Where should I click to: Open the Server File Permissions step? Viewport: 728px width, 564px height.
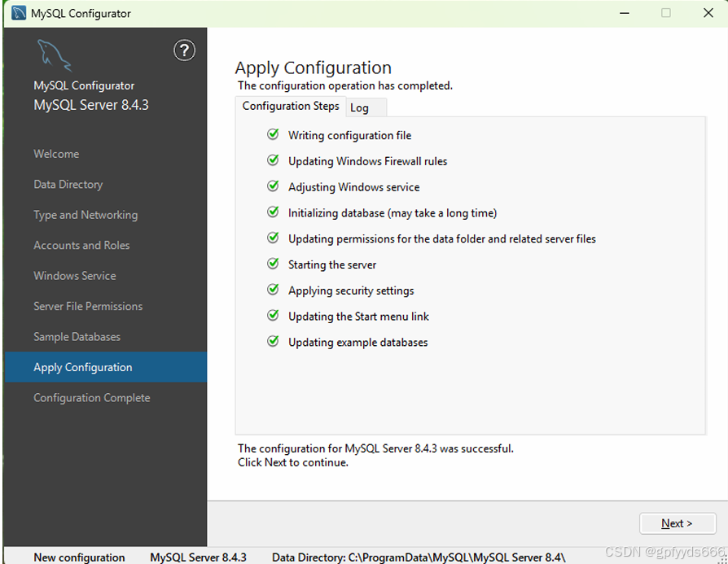[88, 306]
